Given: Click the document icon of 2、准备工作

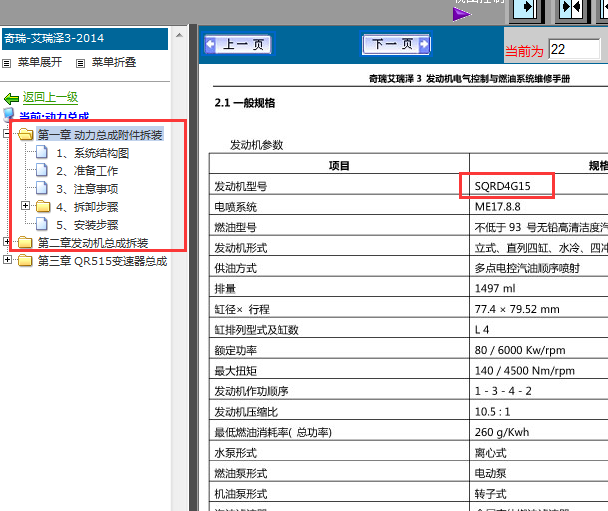Looking at the screenshot, I should [x=42, y=170].
